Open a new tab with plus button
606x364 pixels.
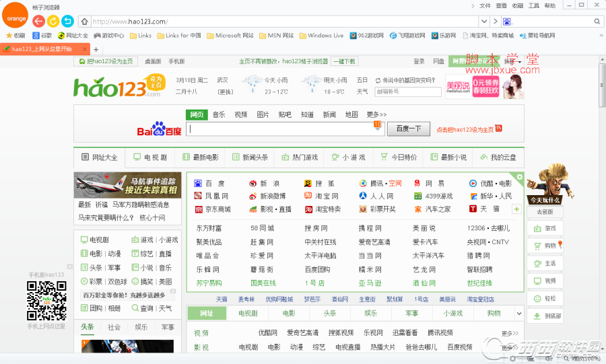tap(96, 49)
